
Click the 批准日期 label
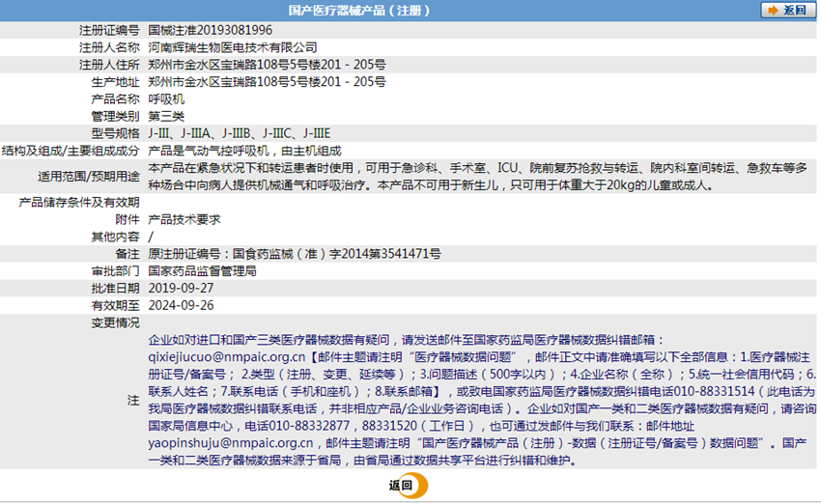[115, 289]
